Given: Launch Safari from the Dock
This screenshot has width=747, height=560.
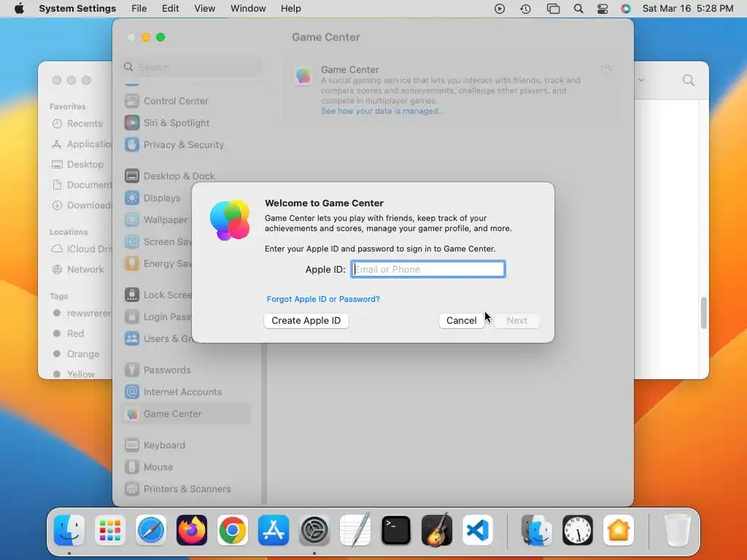Looking at the screenshot, I should pos(151,530).
